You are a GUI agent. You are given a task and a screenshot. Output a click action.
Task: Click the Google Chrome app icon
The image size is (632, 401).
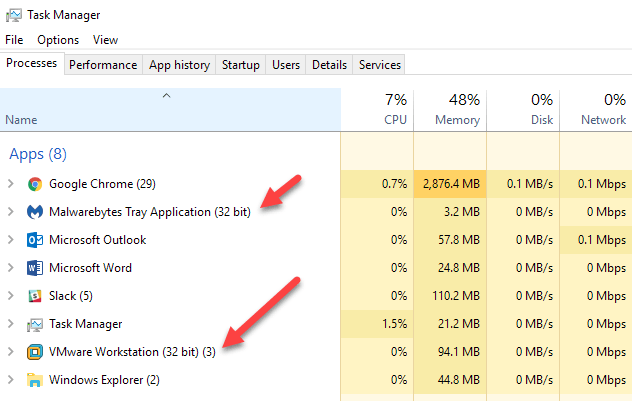pos(35,184)
